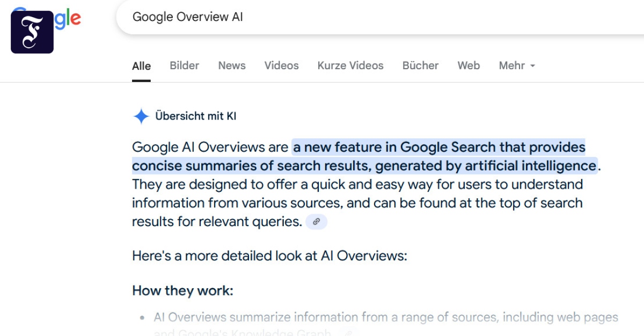
Task: Switch to the Kurze Videos tab
Action: (x=350, y=66)
